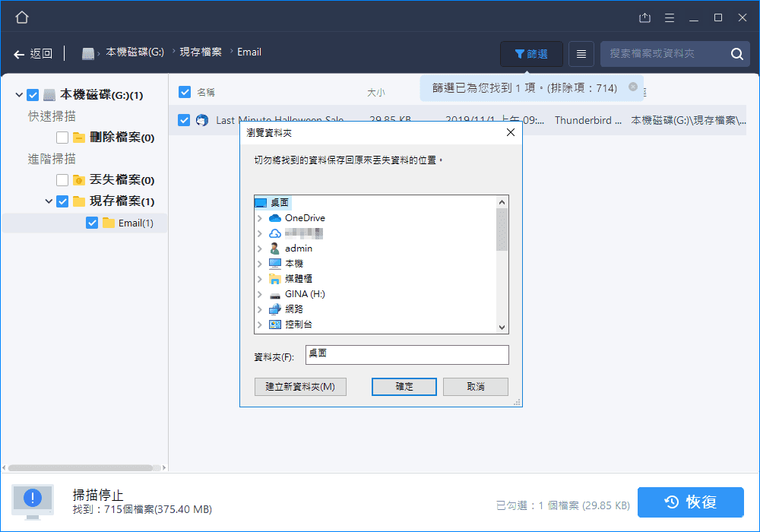Switch to list view icon
760x532 pixels.
point(581,54)
